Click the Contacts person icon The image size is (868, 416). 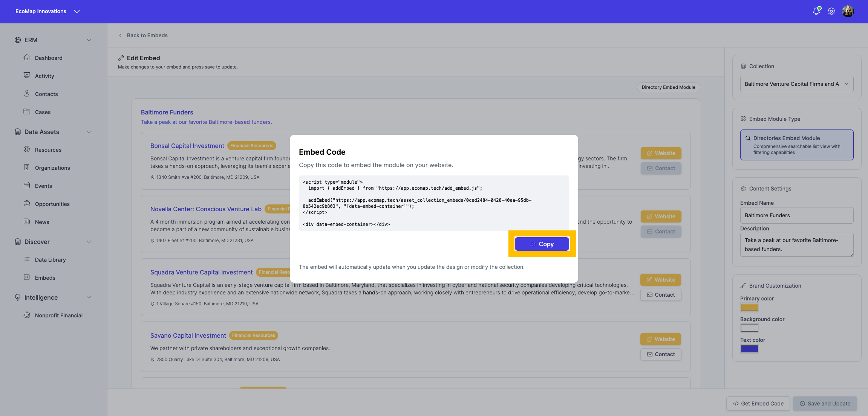27,93
